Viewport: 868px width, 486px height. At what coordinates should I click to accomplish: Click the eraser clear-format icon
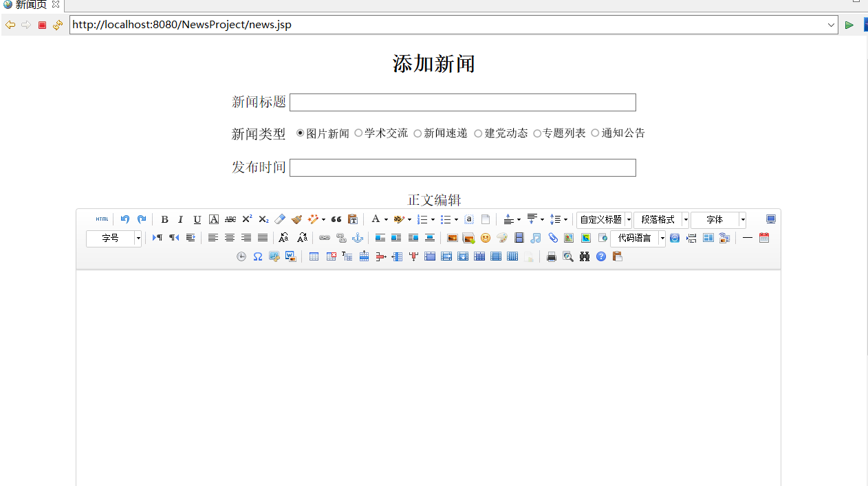point(280,219)
